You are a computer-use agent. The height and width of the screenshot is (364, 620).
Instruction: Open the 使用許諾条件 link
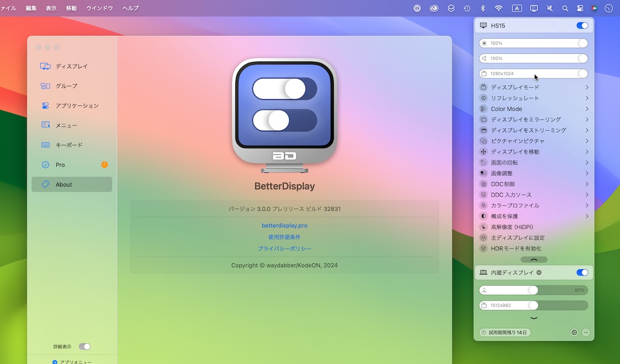[x=284, y=237]
